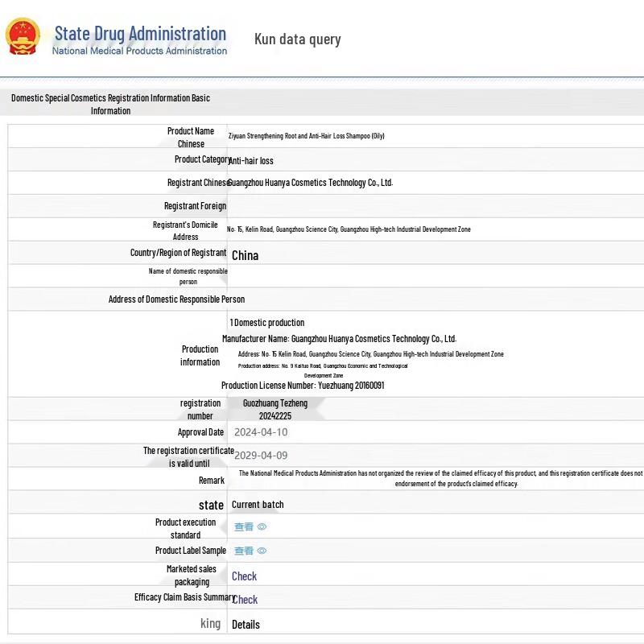Click the Registrant Foreign label

[195, 206]
